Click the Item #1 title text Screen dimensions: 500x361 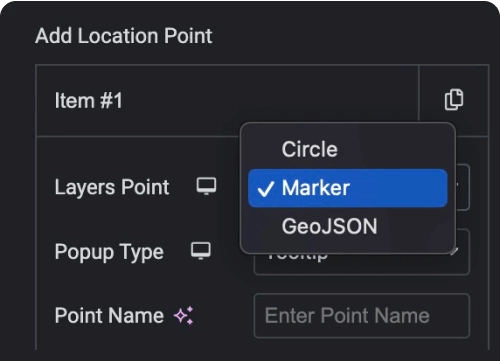point(89,100)
